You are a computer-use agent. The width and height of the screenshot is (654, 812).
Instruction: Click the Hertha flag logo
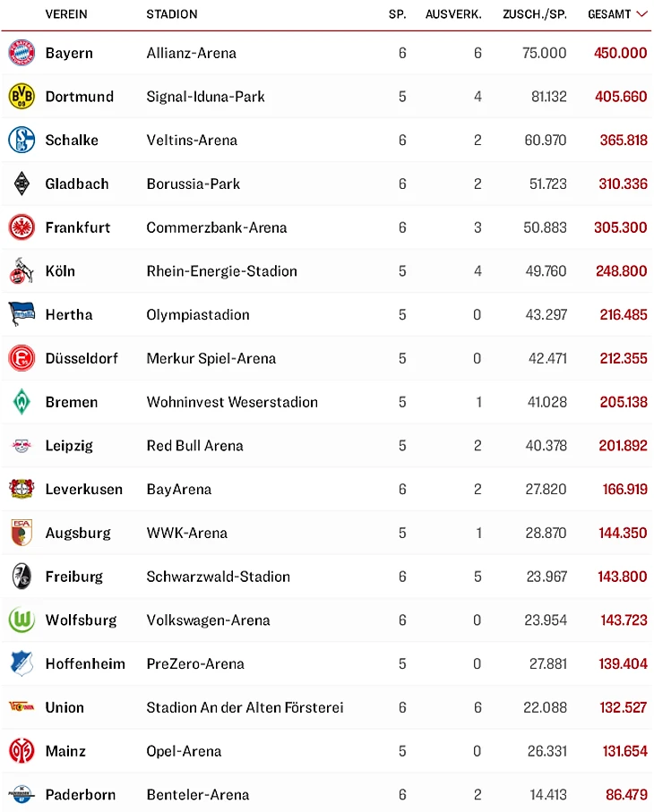[22, 314]
